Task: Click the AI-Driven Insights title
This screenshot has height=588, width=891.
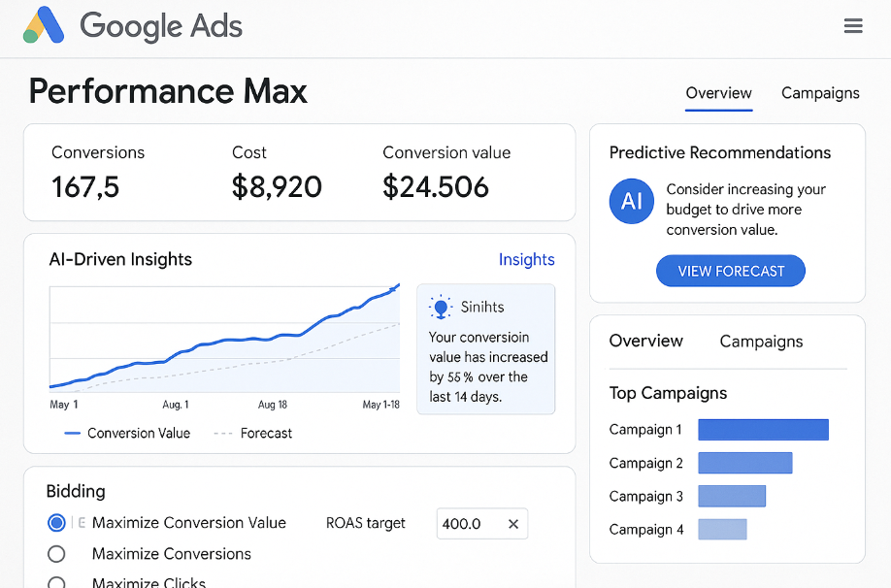Action: pyautogui.click(x=120, y=260)
